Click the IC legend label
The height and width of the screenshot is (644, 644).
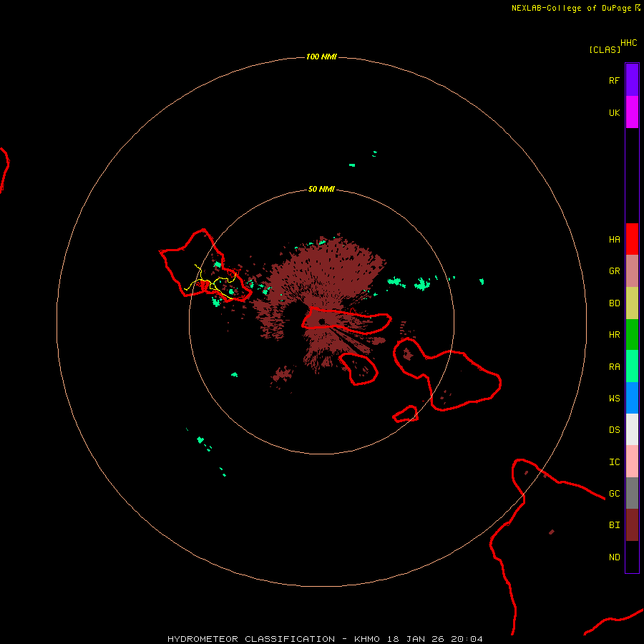pos(614,462)
